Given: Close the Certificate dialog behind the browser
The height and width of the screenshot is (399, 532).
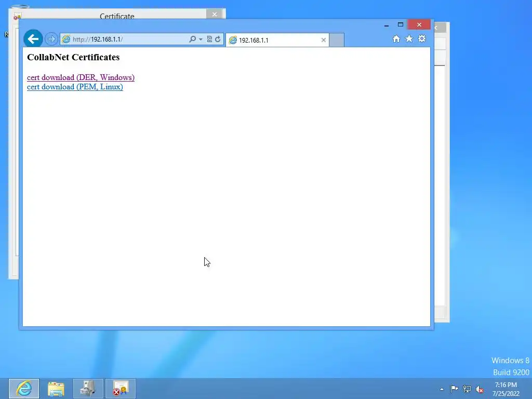Looking at the screenshot, I should click(215, 14).
